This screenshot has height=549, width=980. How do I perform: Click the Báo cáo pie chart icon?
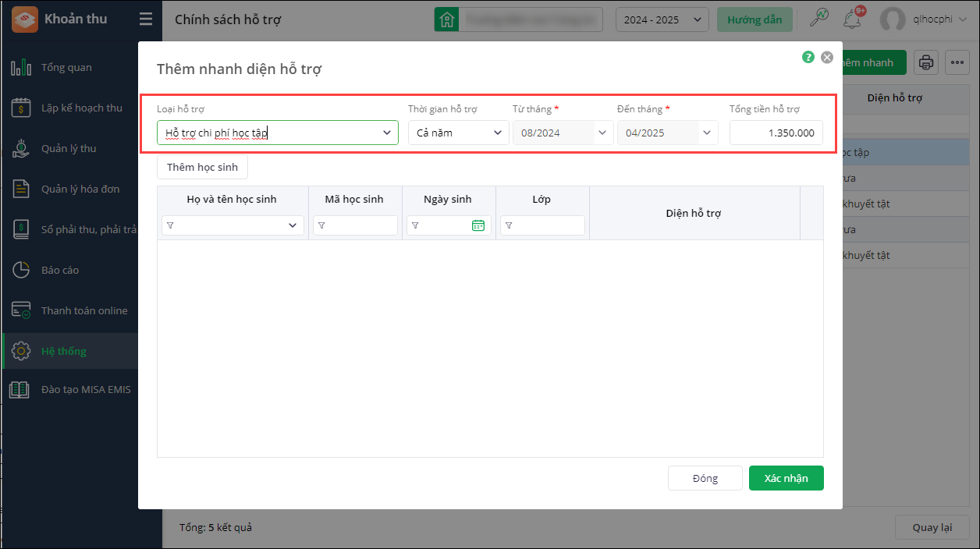21,270
